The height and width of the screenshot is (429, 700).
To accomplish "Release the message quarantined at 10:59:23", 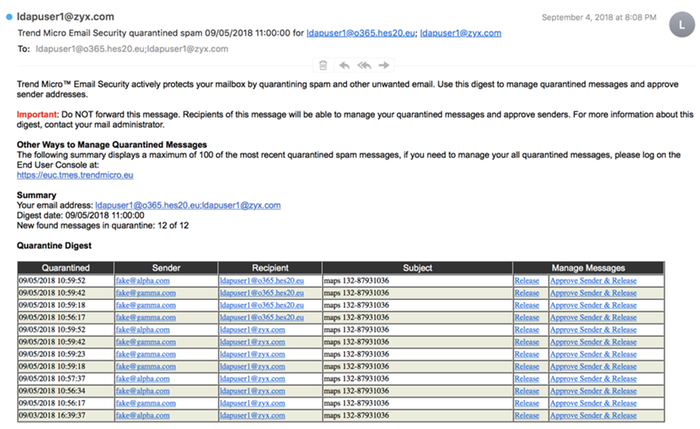I will click(x=526, y=353).
